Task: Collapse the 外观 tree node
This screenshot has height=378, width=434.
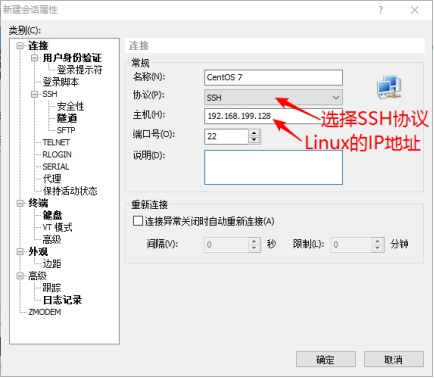Action: tap(21, 251)
